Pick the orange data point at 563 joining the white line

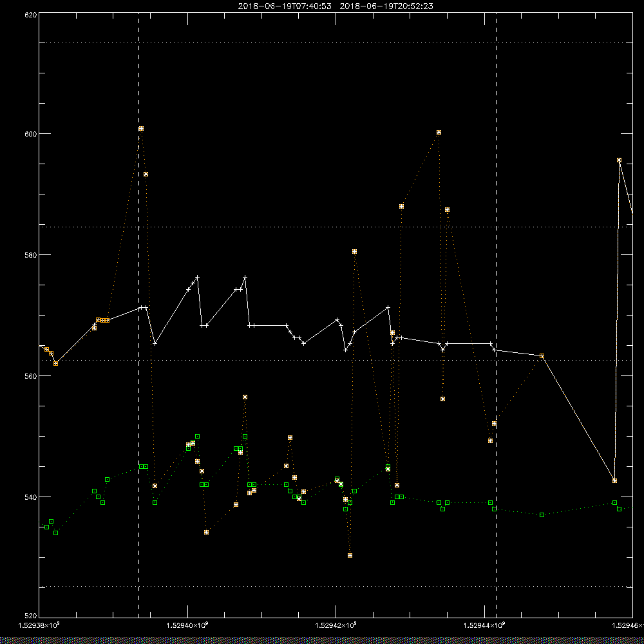[x=542, y=355]
